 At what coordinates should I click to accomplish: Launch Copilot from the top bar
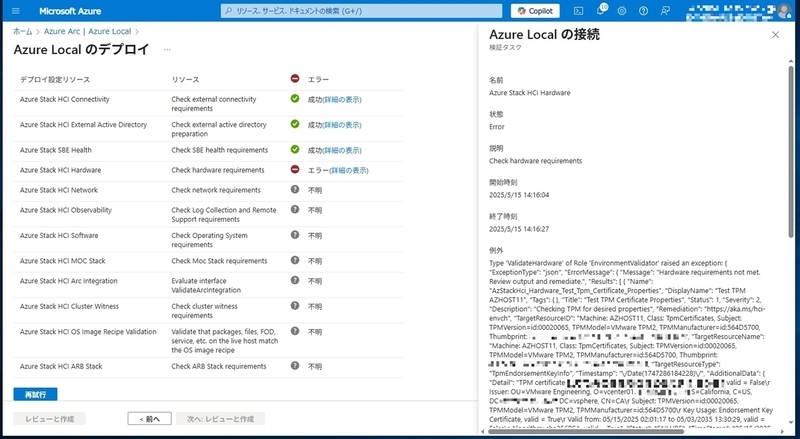tap(535, 11)
